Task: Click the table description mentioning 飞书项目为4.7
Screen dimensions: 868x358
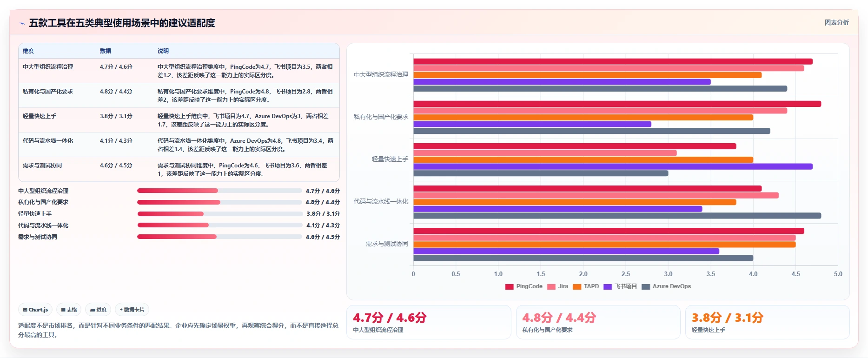Action: [243, 120]
